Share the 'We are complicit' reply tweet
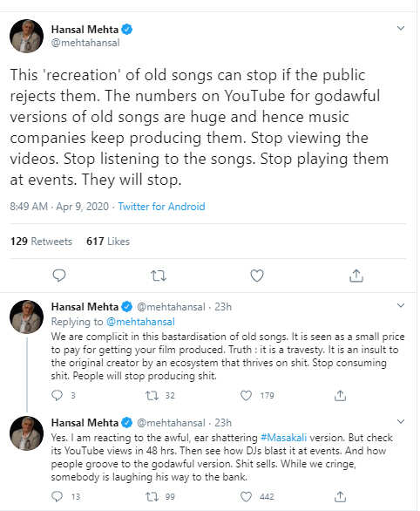420x511 pixels. tap(340, 396)
